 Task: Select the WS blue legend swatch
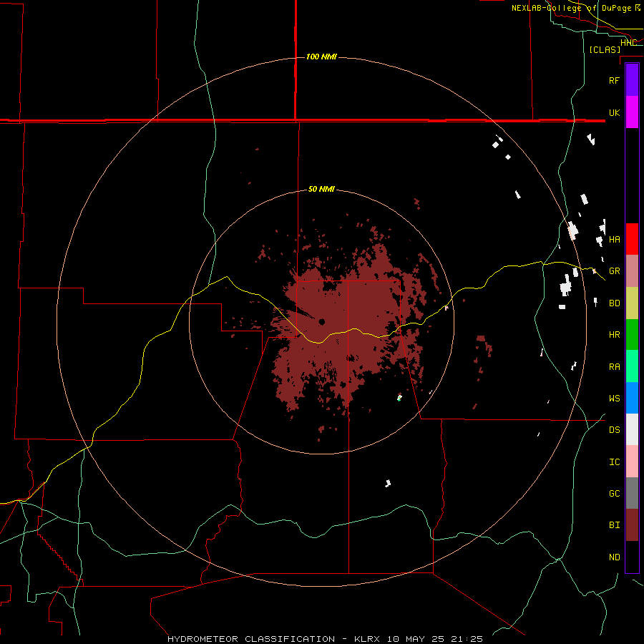[632, 398]
